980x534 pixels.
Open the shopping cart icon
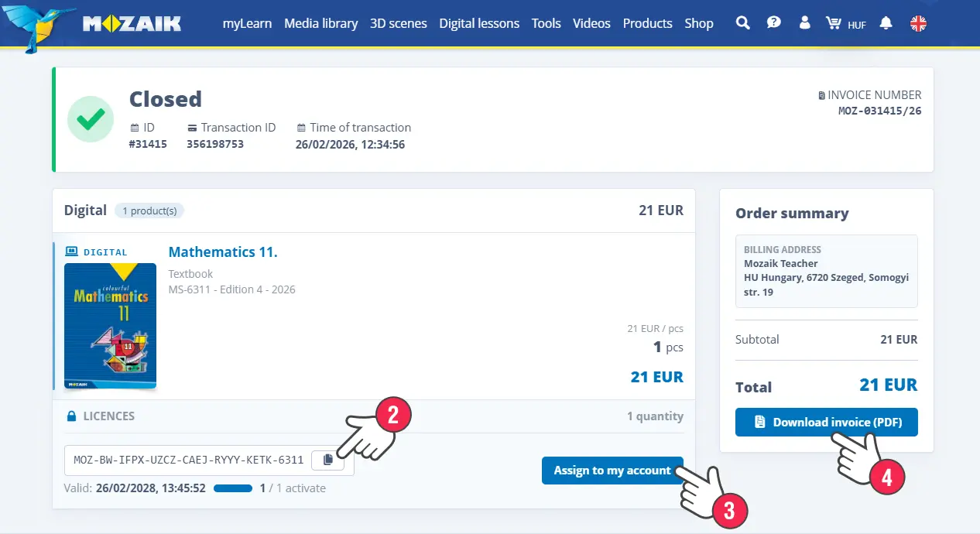tap(833, 23)
